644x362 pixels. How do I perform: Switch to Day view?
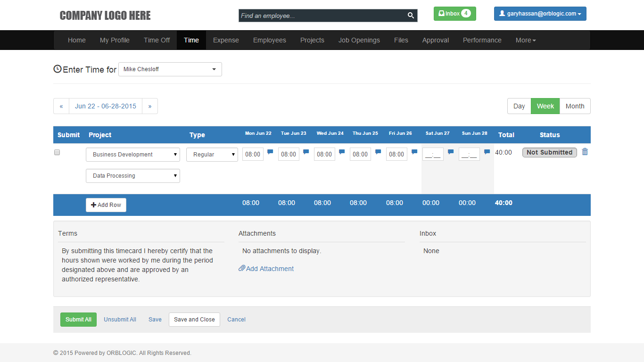tap(519, 106)
